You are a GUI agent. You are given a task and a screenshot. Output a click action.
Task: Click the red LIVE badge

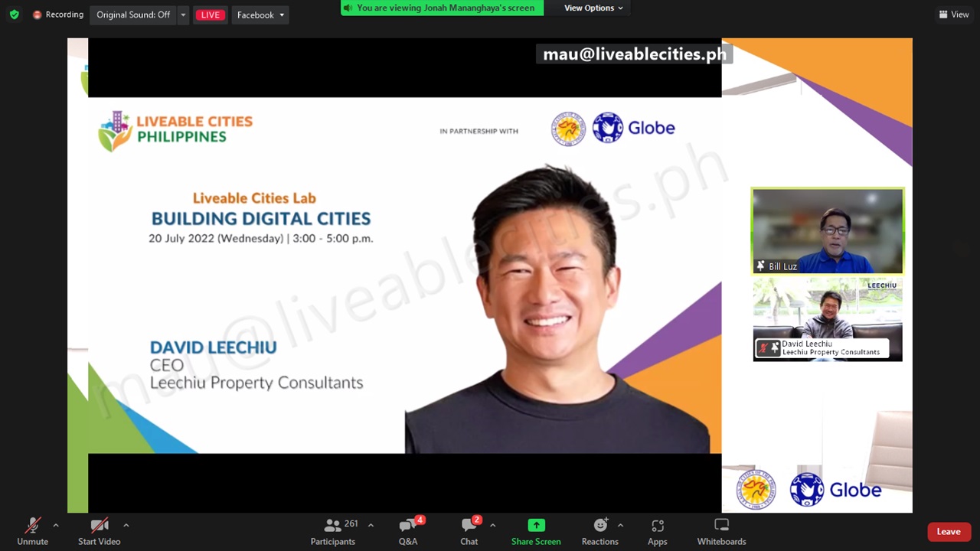211,15
